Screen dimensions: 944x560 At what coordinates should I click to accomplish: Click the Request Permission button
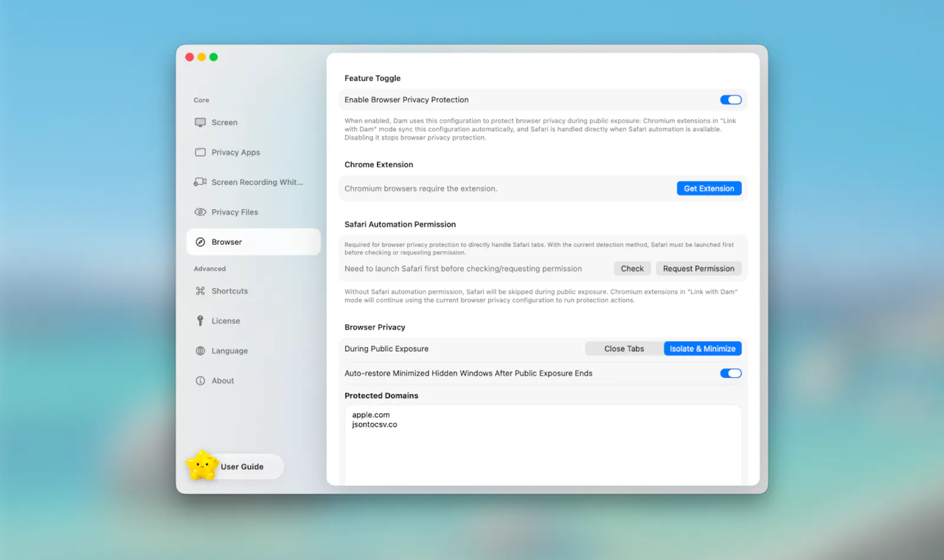click(x=699, y=269)
